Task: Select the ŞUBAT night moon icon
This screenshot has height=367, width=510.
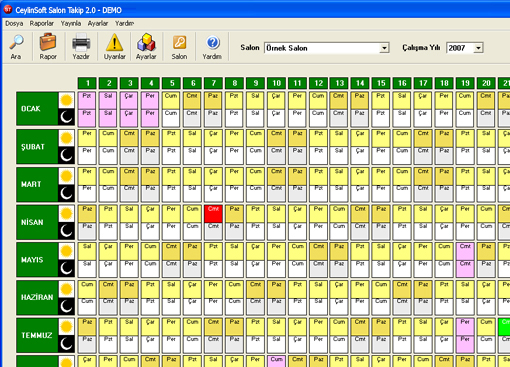Action: pyautogui.click(x=66, y=155)
